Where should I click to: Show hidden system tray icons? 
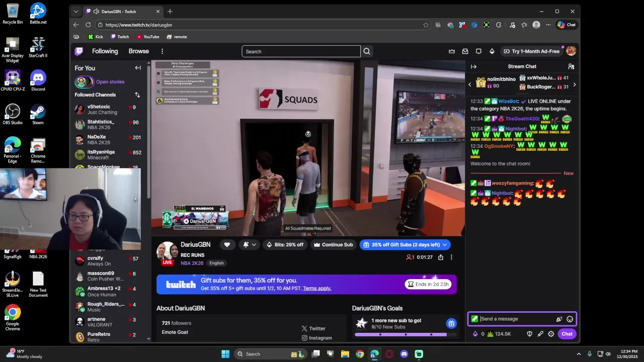pos(579,354)
